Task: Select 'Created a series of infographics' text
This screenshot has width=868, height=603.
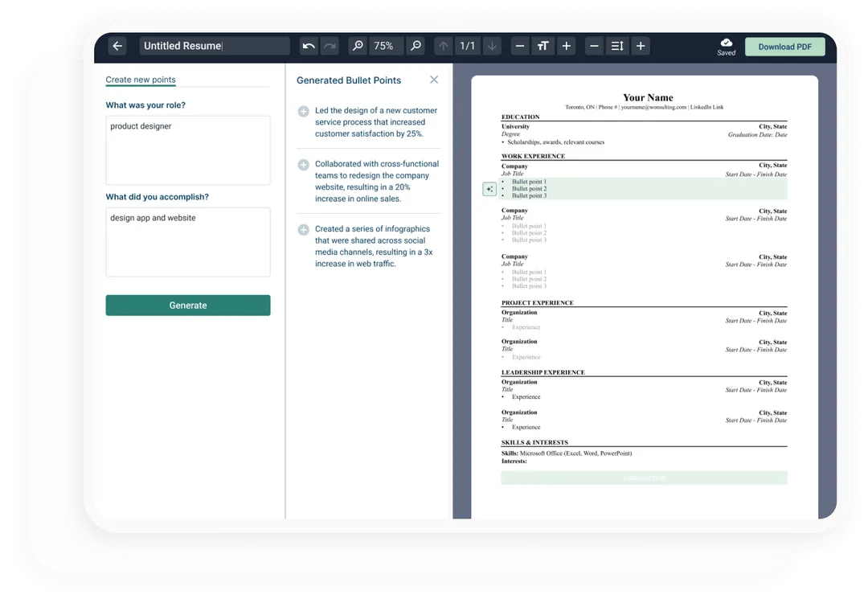Action: pos(373,228)
